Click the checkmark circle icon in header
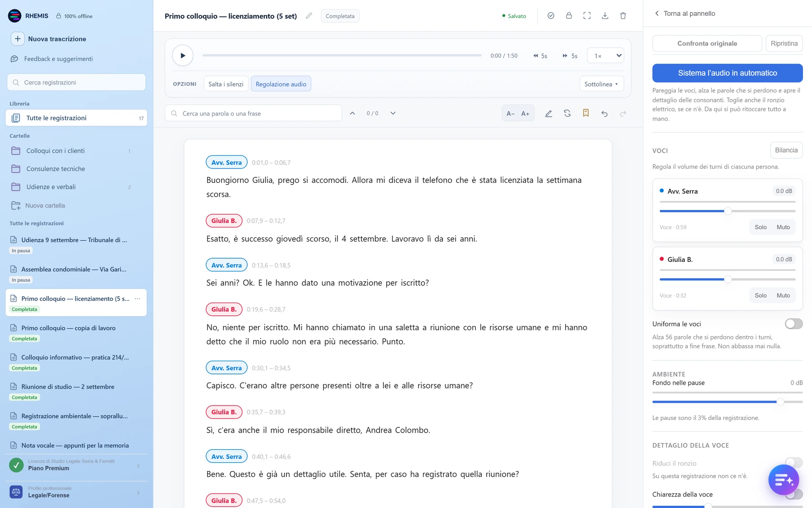The height and width of the screenshot is (508, 812). 551,16
